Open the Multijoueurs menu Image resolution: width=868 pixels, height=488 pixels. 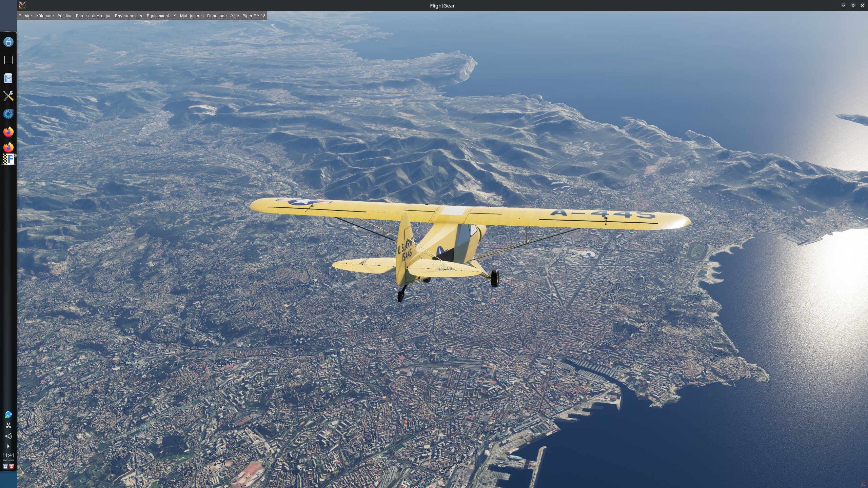(192, 16)
